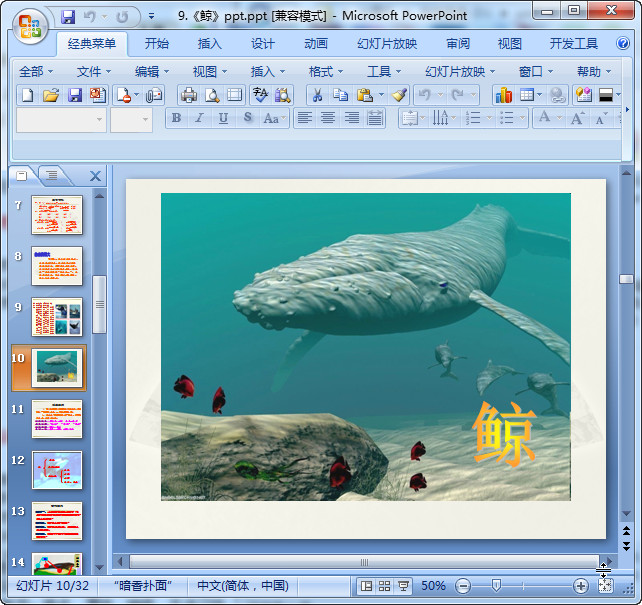
Task: Cut selection with scissors icon
Action: 317,95
